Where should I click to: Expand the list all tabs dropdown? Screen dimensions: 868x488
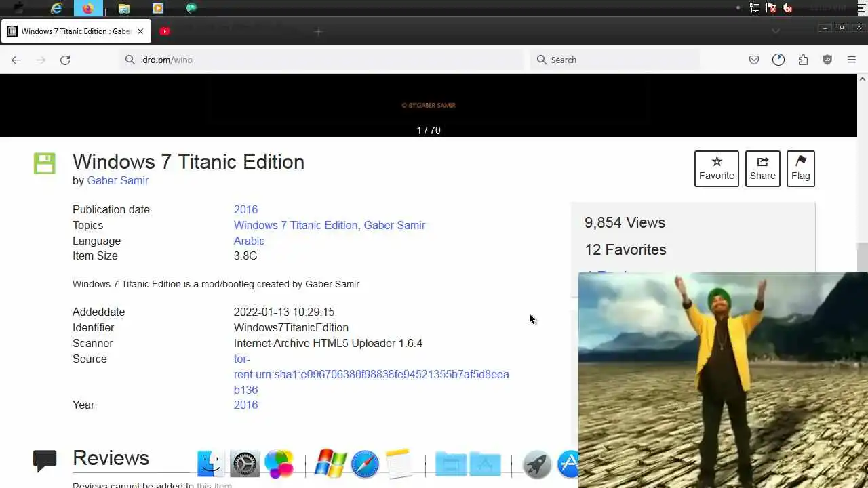coord(776,31)
